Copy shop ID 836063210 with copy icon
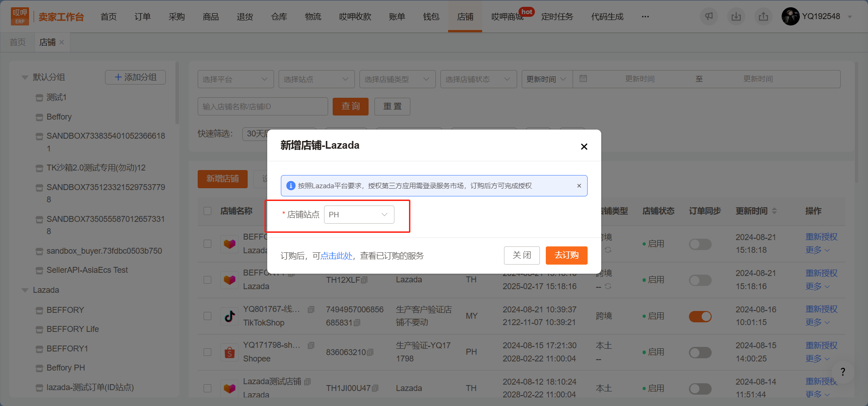Image resolution: width=868 pixels, height=406 pixels. (x=370, y=352)
